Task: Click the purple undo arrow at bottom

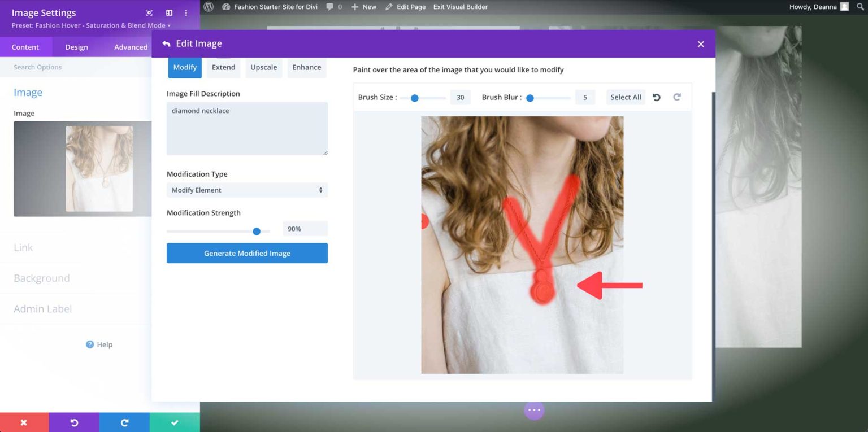Action: click(x=74, y=422)
